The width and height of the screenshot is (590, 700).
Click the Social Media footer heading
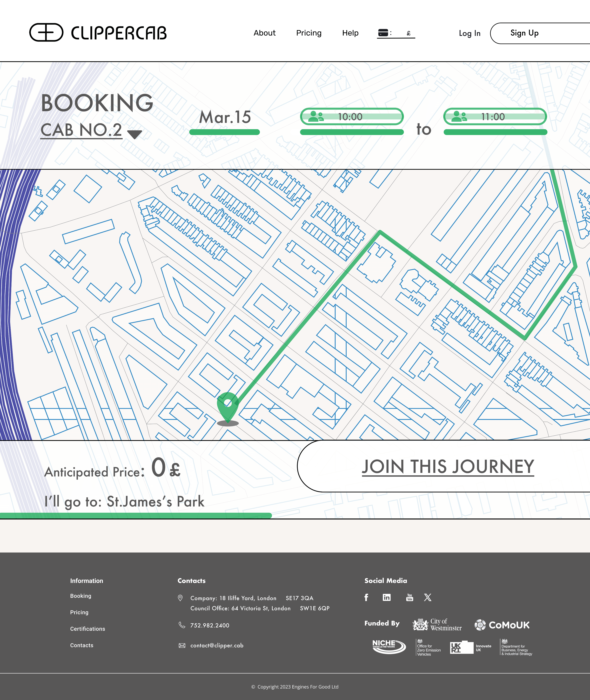(x=386, y=581)
